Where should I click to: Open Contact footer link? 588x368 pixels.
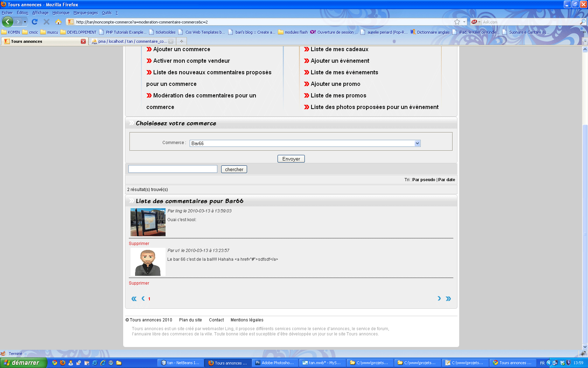click(x=216, y=320)
